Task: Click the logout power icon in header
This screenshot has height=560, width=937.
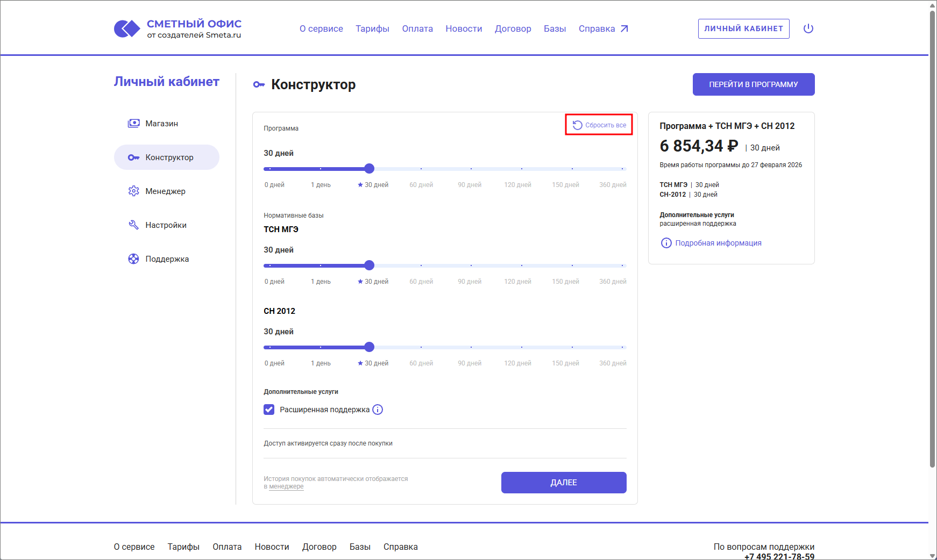Action: (809, 28)
